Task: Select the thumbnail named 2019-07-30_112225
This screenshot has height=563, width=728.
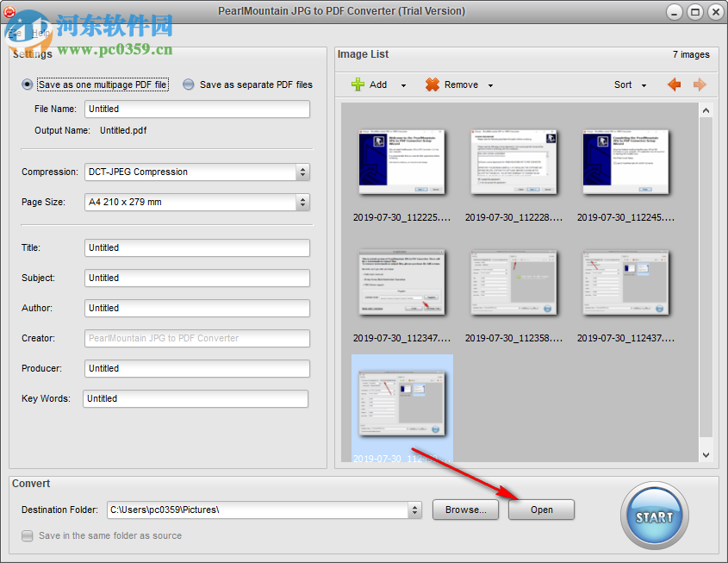Action: pyautogui.click(x=401, y=163)
